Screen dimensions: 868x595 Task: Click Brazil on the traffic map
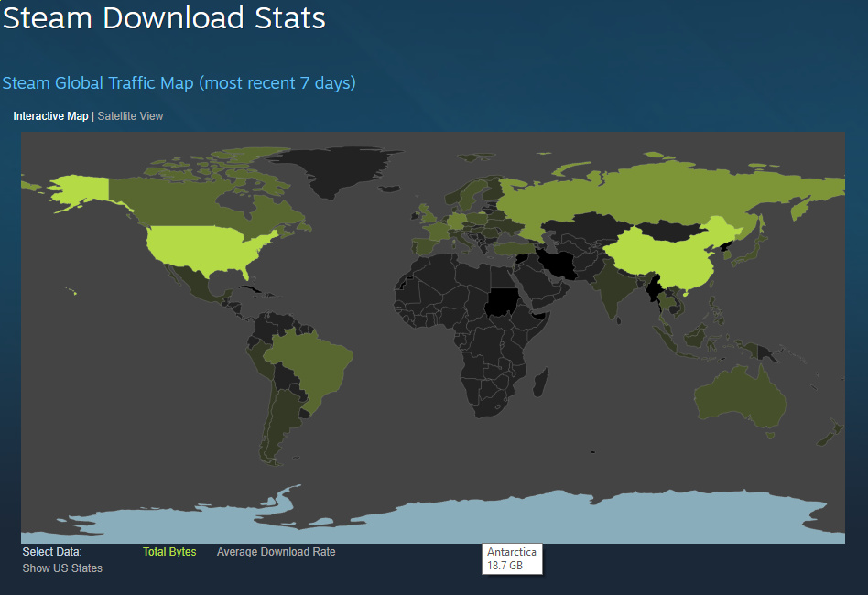pos(313,365)
